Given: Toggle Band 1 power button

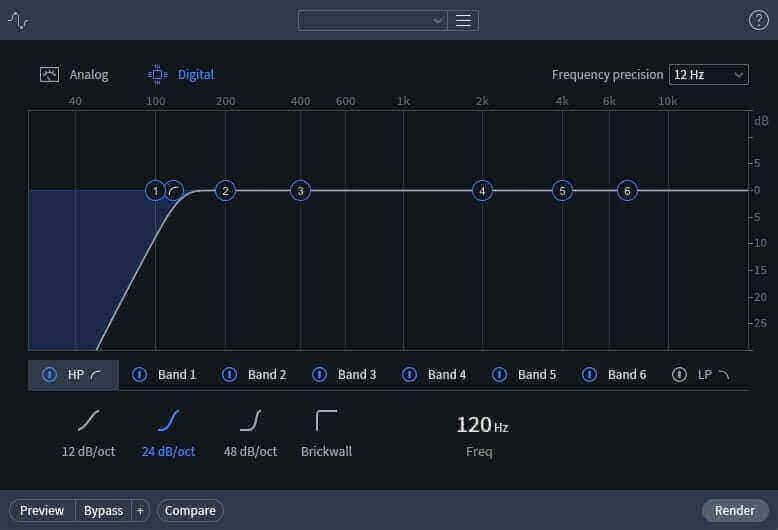Looking at the screenshot, I should point(139,375).
